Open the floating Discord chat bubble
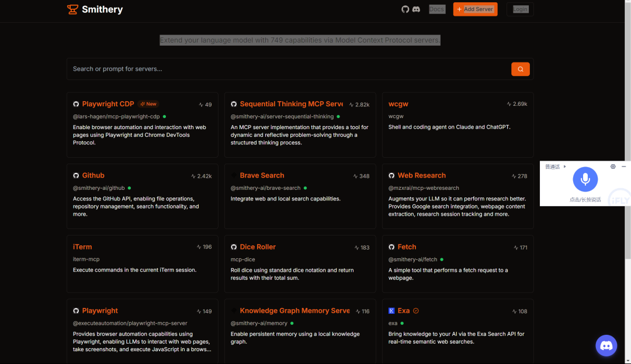 (x=606, y=345)
